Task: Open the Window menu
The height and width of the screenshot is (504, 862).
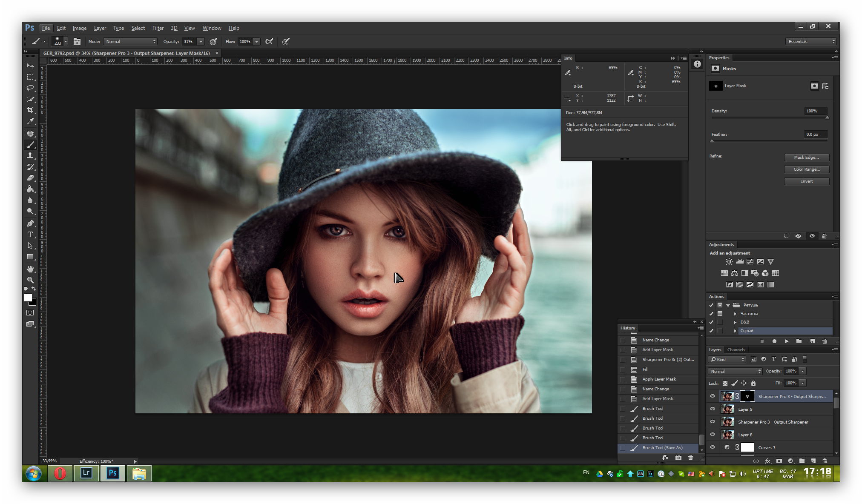Action: pos(212,28)
